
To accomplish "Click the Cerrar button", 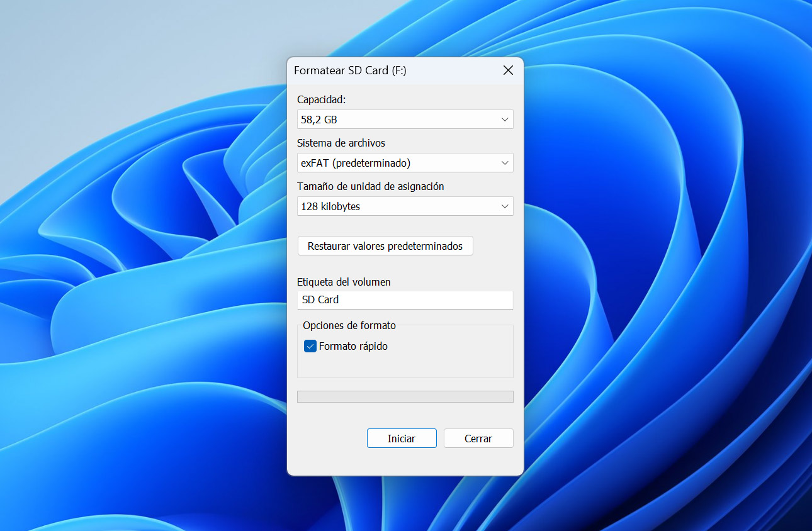I will coord(478,439).
